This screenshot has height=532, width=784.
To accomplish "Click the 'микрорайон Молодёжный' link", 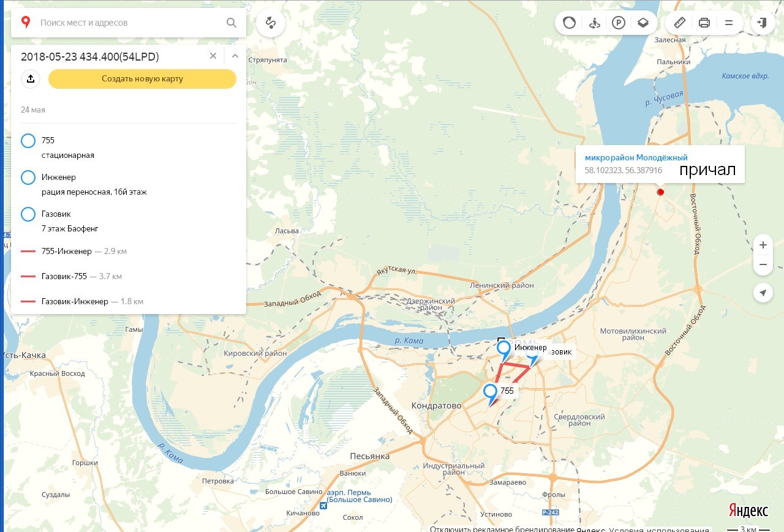I will pos(636,158).
